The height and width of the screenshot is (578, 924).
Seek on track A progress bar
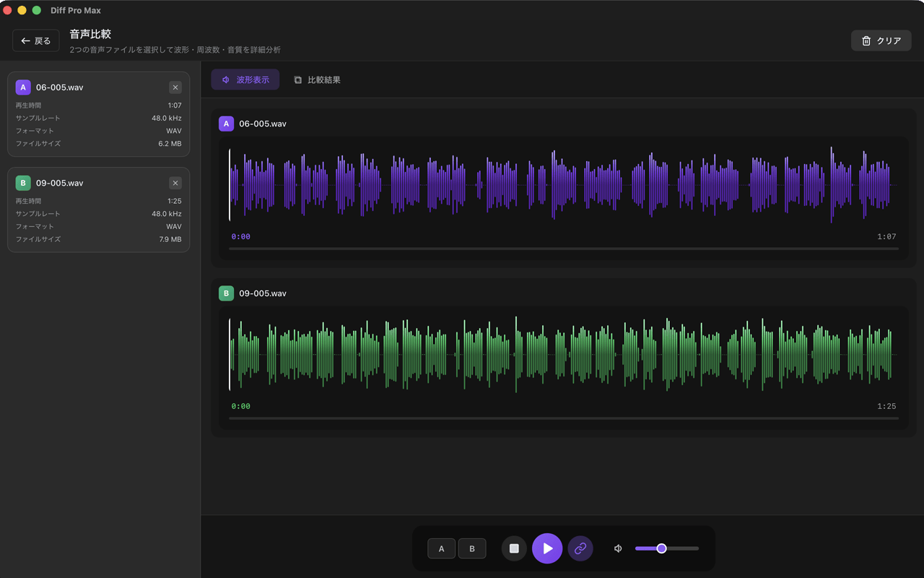pyautogui.click(x=563, y=249)
